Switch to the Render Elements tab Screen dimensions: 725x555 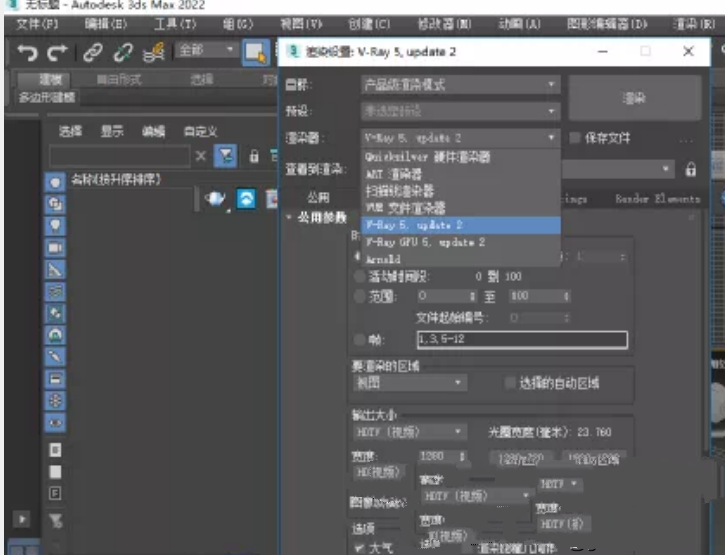point(657,199)
